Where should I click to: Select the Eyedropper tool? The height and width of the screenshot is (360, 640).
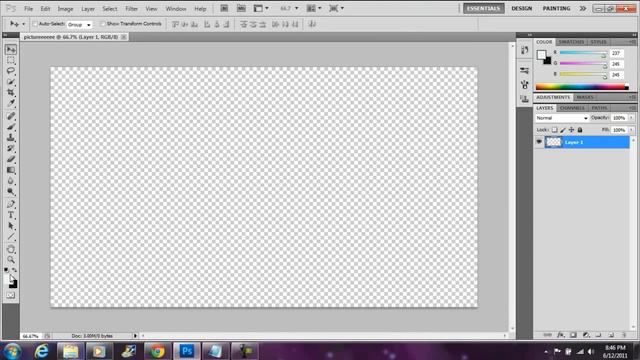pyautogui.click(x=11, y=103)
